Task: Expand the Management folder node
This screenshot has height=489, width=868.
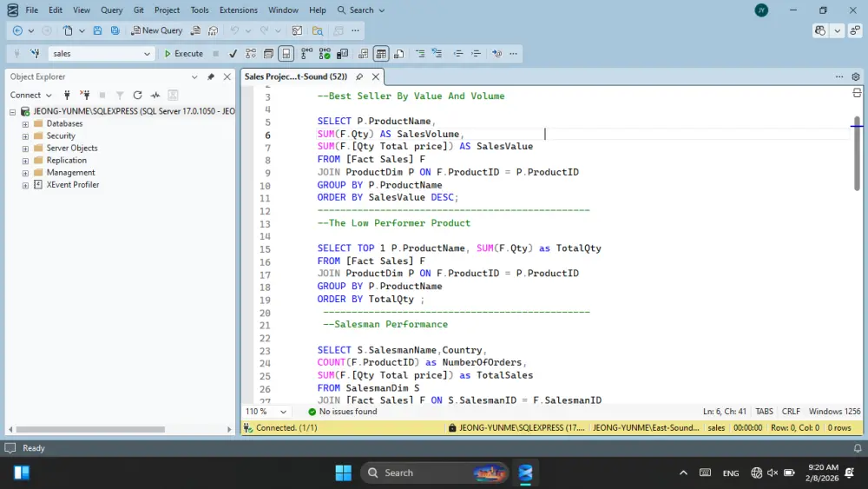Action: coord(25,173)
